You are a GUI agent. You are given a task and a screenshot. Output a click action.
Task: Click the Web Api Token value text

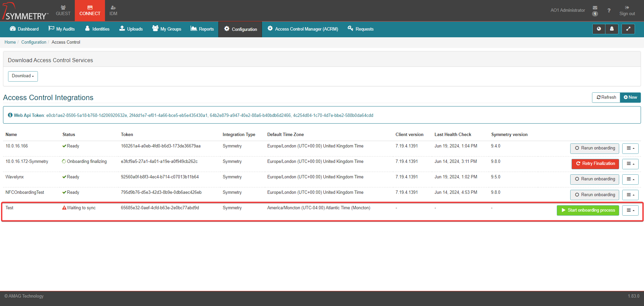click(210, 115)
